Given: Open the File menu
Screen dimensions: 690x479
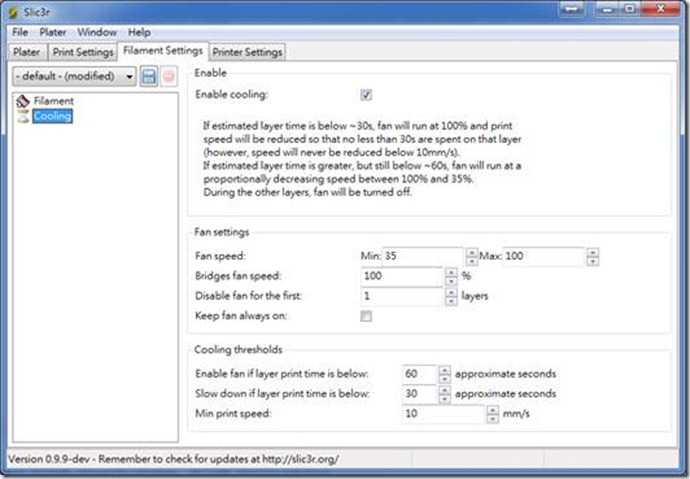Looking at the screenshot, I should tap(20, 32).
